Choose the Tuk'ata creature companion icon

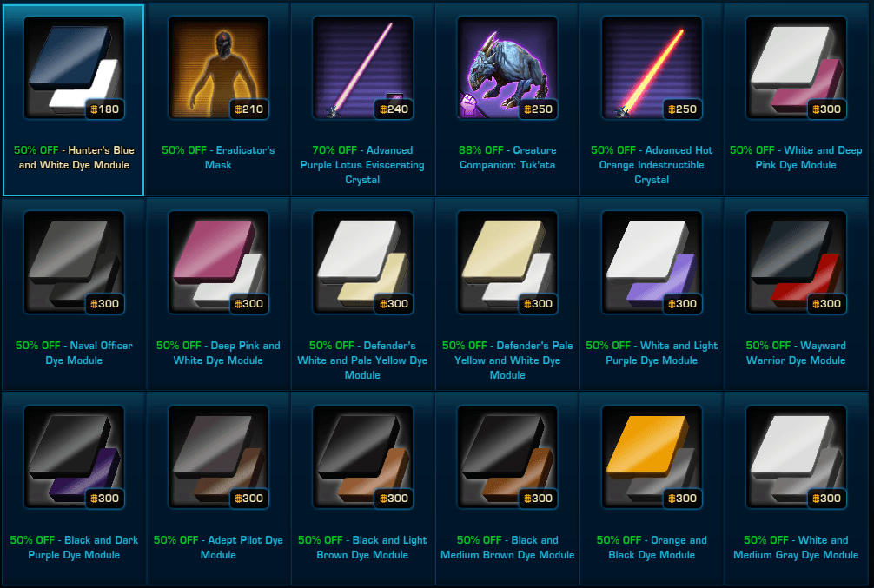point(507,68)
